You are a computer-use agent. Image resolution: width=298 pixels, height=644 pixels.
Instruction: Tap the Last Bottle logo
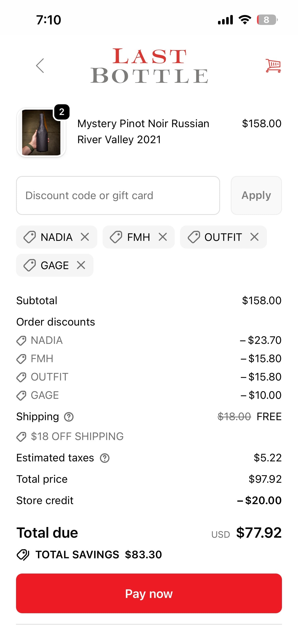click(149, 66)
